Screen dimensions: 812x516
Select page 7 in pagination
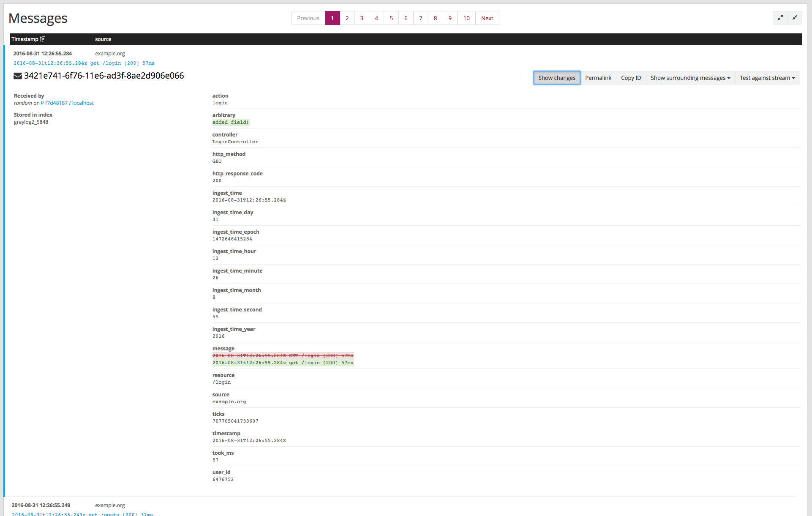pyautogui.click(x=421, y=18)
